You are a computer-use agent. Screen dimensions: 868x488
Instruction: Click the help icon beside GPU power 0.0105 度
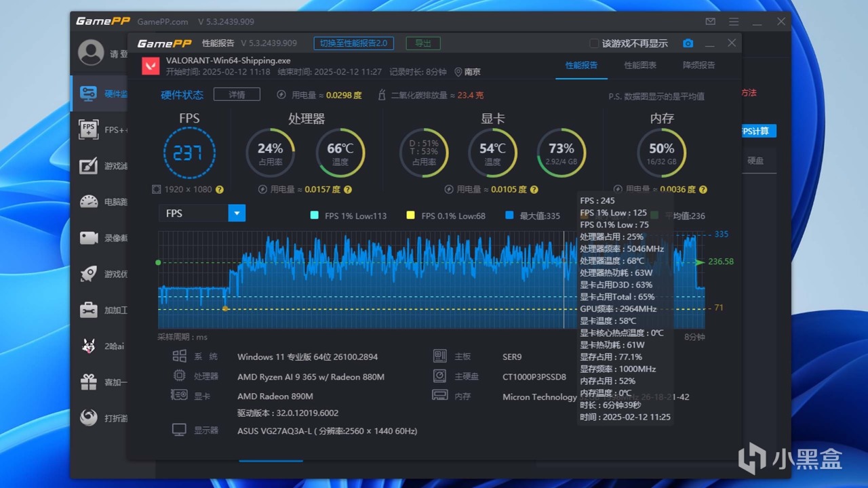coord(534,190)
